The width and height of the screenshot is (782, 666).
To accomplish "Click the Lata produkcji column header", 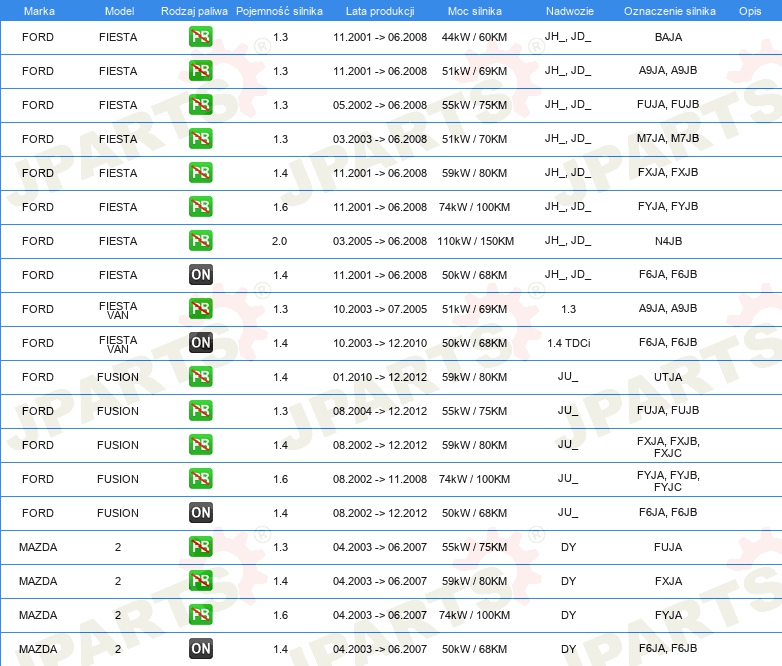I will [x=380, y=11].
